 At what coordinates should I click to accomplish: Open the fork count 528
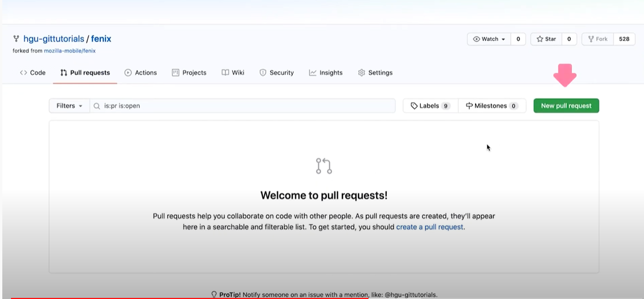[x=624, y=39]
